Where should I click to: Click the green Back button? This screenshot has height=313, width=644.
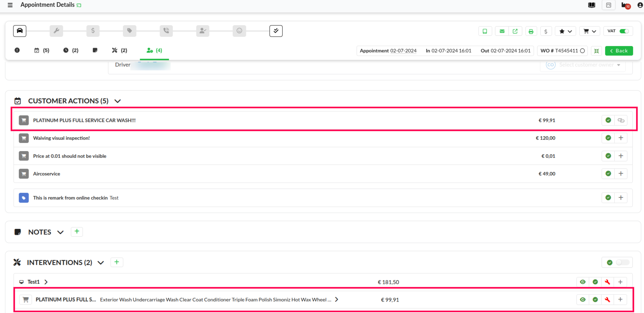tap(619, 51)
